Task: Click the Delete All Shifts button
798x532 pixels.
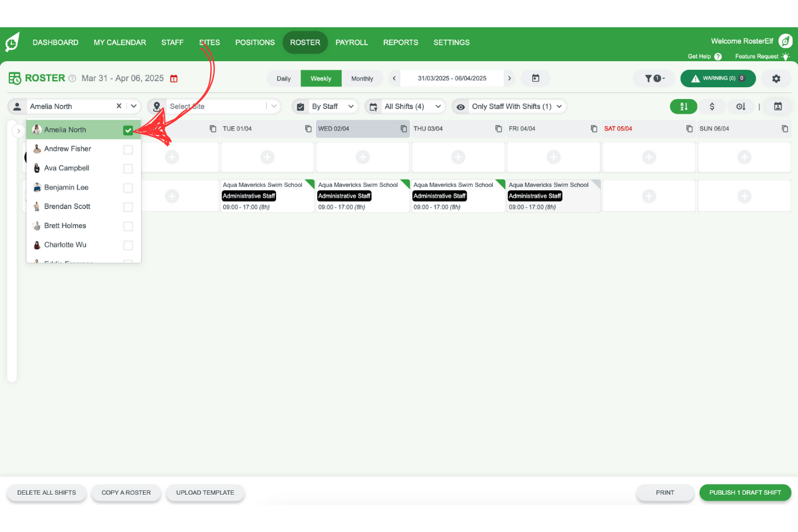Action: pos(47,493)
